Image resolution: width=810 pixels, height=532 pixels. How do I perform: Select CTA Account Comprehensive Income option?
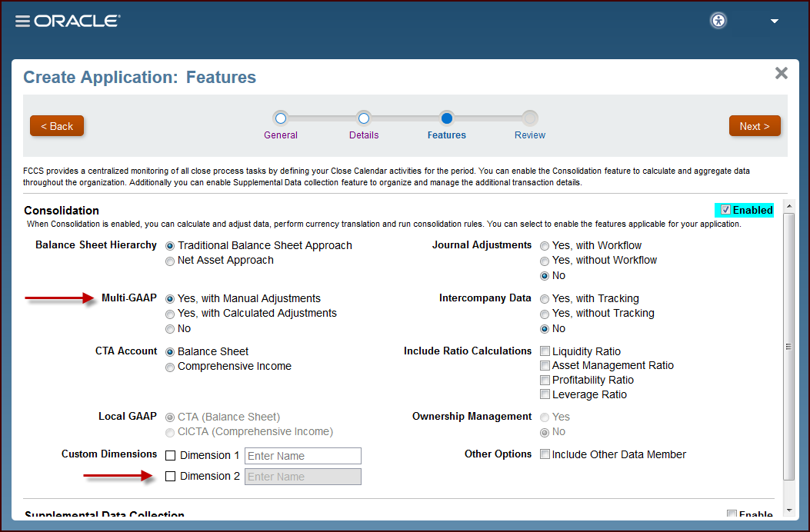(170, 367)
